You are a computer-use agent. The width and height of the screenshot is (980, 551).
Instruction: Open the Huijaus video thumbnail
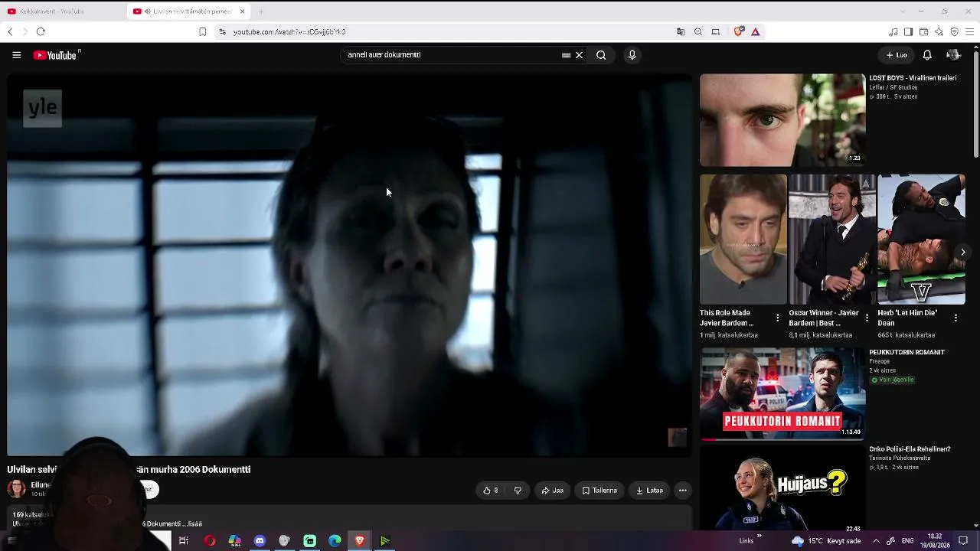point(782,487)
